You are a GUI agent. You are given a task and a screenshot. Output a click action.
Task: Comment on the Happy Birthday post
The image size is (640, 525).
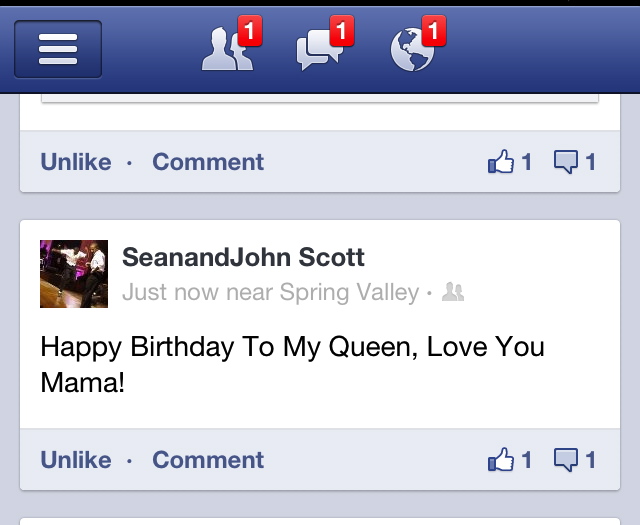coord(208,460)
